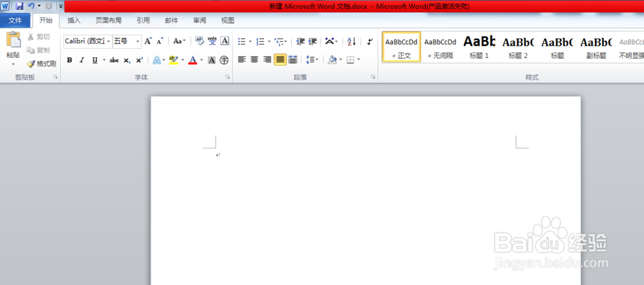Screen dimensions: 644x285
Task: Open the Font dialog launcher
Action: click(227, 77)
